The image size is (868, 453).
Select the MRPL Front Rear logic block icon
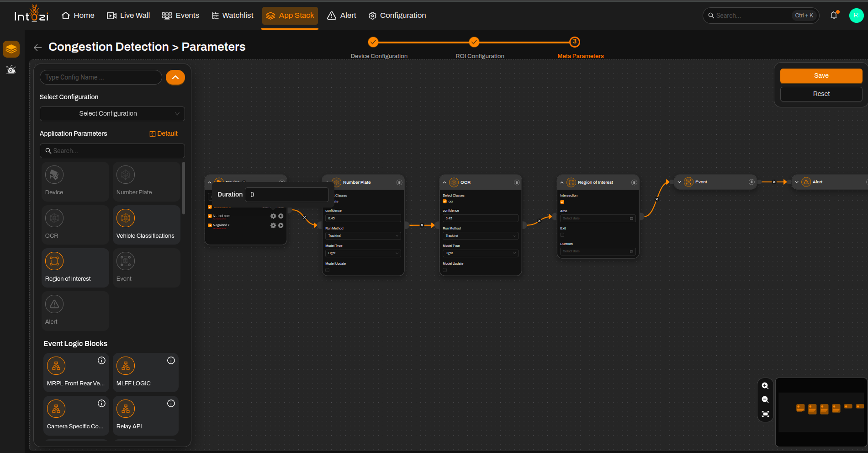[56, 366]
